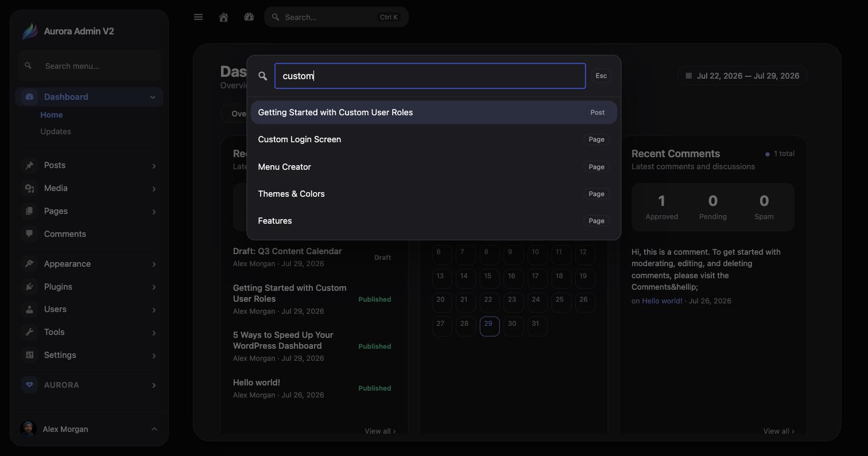Expand the Users submenu

click(x=154, y=310)
